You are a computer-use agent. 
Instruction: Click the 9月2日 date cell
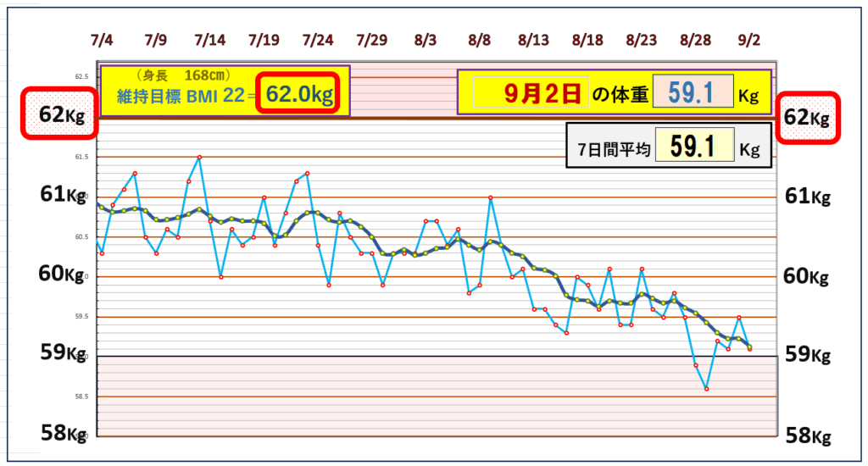pos(542,93)
